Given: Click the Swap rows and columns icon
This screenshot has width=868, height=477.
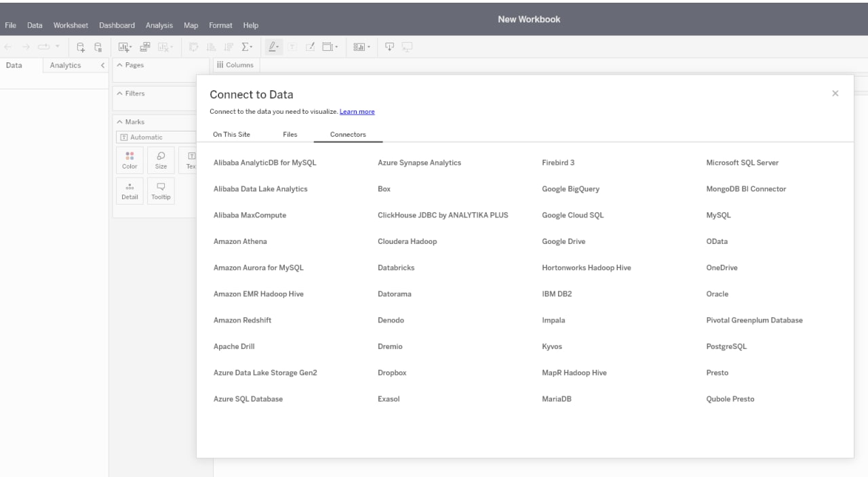Looking at the screenshot, I should tap(193, 47).
